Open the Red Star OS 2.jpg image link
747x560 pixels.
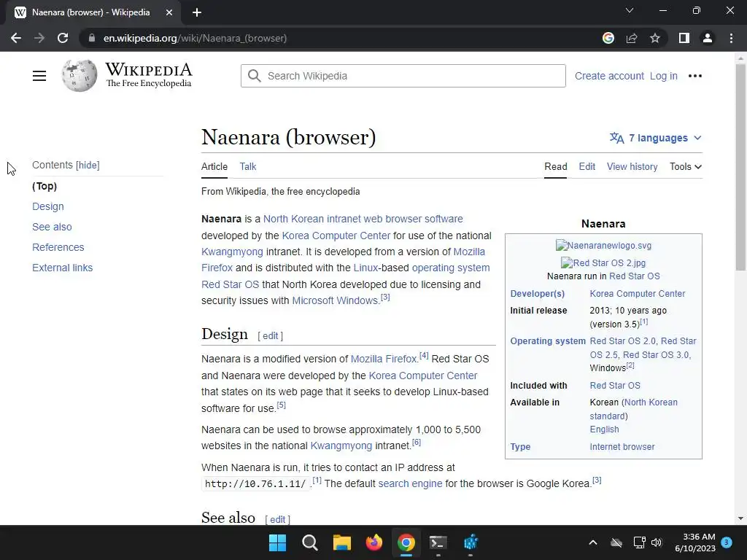tap(603, 262)
